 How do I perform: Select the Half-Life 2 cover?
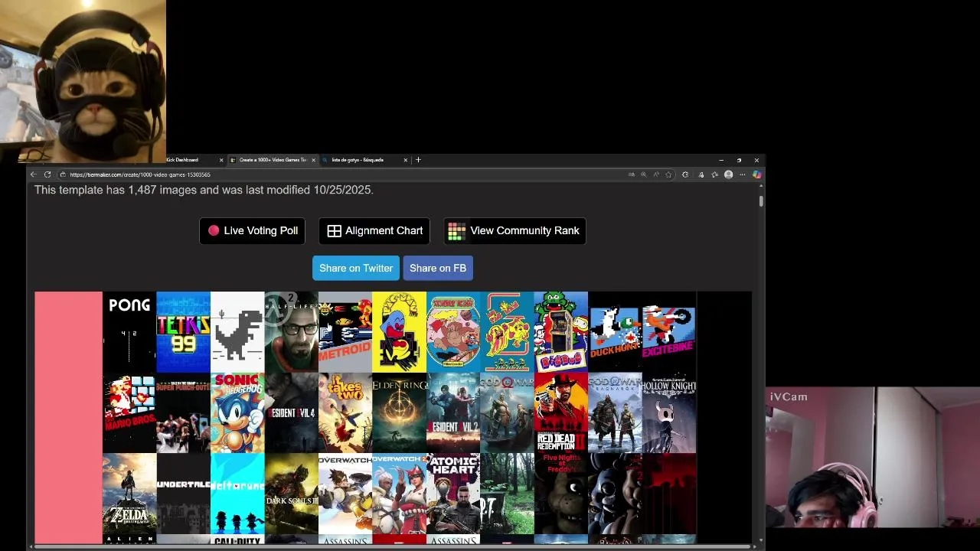coord(291,331)
